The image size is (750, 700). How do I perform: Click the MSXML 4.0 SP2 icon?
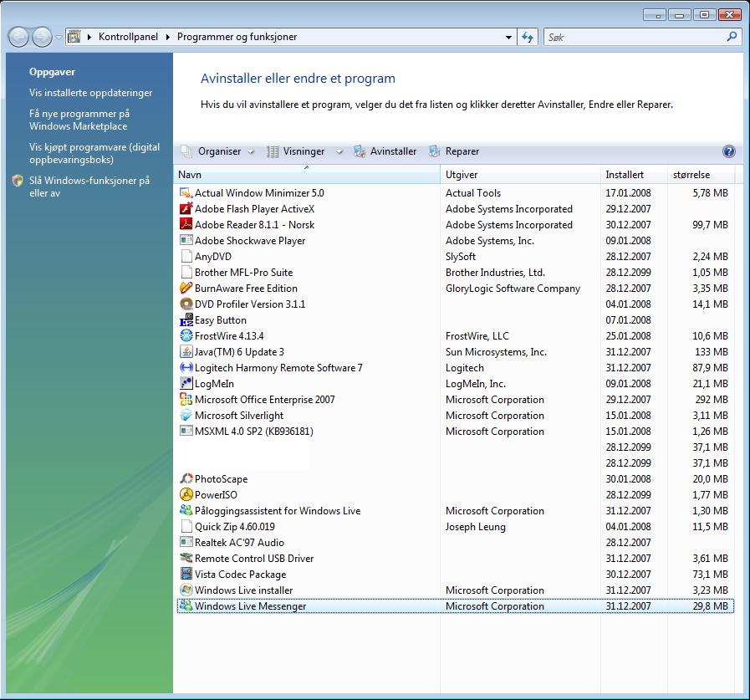(186, 431)
